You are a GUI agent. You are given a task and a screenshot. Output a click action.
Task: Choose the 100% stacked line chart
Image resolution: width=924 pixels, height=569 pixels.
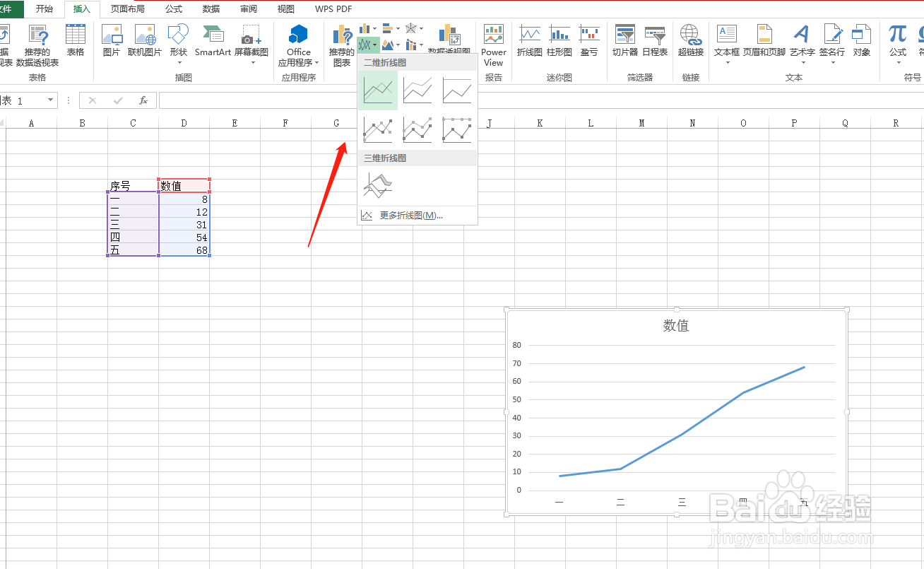pos(457,90)
